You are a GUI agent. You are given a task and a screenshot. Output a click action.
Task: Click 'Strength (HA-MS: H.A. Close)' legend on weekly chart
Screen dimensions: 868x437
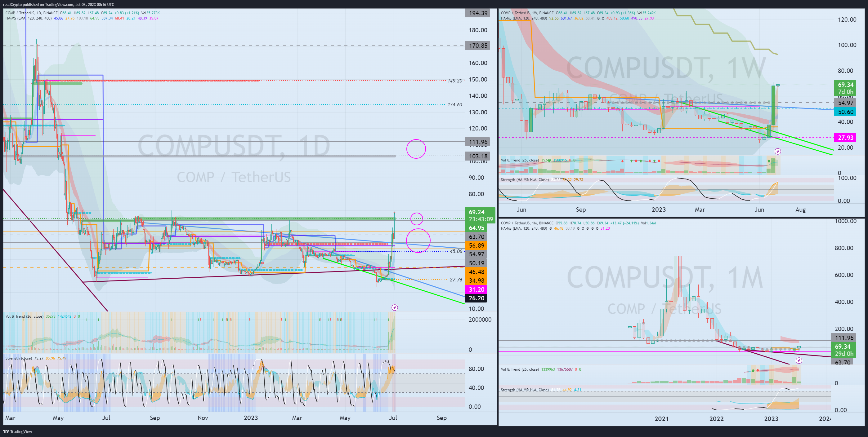tap(525, 179)
